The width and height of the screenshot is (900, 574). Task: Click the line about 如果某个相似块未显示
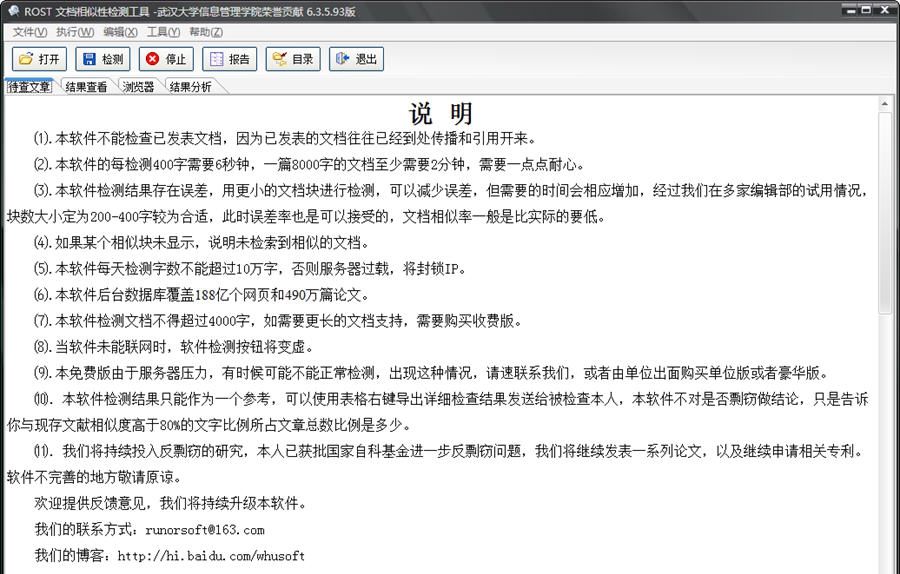(201, 243)
